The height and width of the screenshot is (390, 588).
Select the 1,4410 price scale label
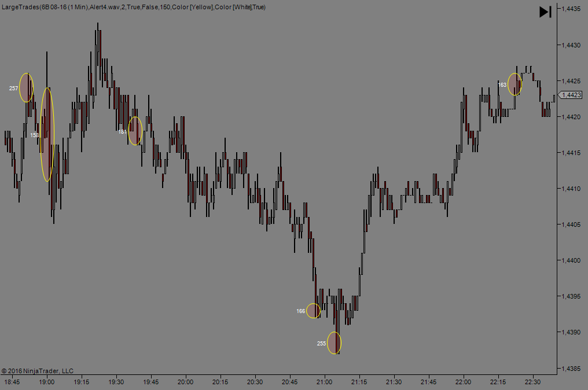(x=571, y=189)
